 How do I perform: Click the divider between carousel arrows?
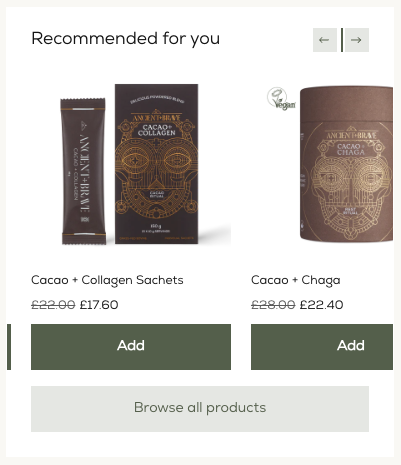342,40
